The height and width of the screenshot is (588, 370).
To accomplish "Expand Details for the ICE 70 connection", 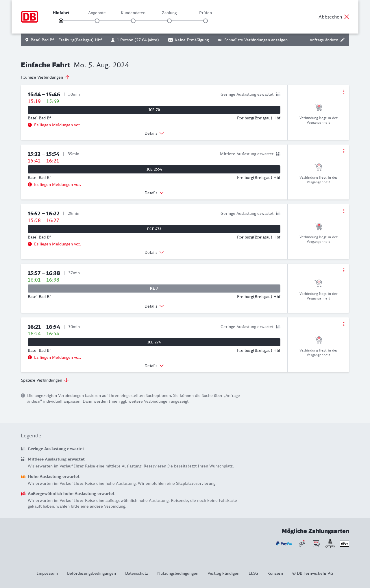I will pos(154,133).
